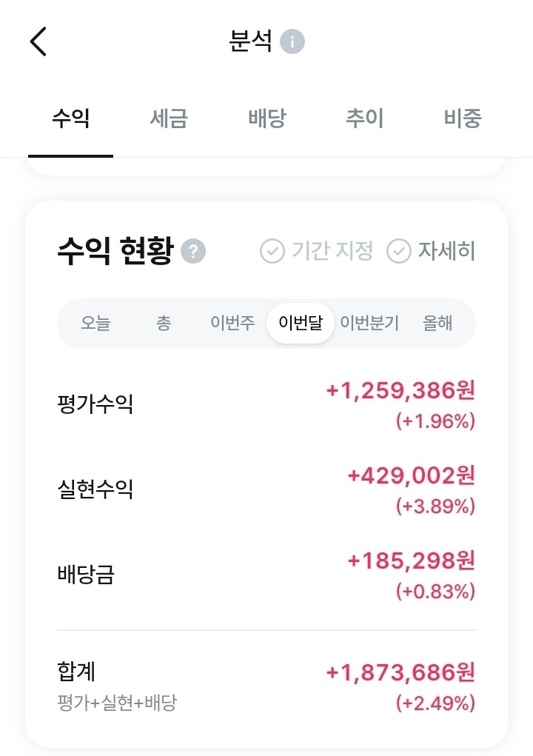The image size is (533, 756).
Task: Select the 이번분기 period option
Action: point(369,323)
